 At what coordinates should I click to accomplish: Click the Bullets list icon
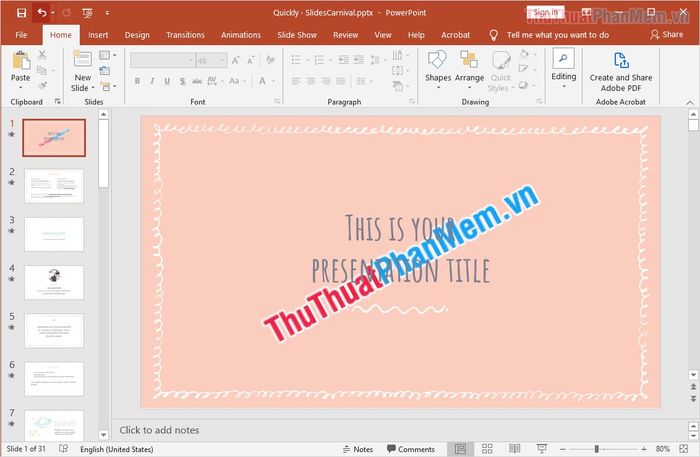coord(296,60)
